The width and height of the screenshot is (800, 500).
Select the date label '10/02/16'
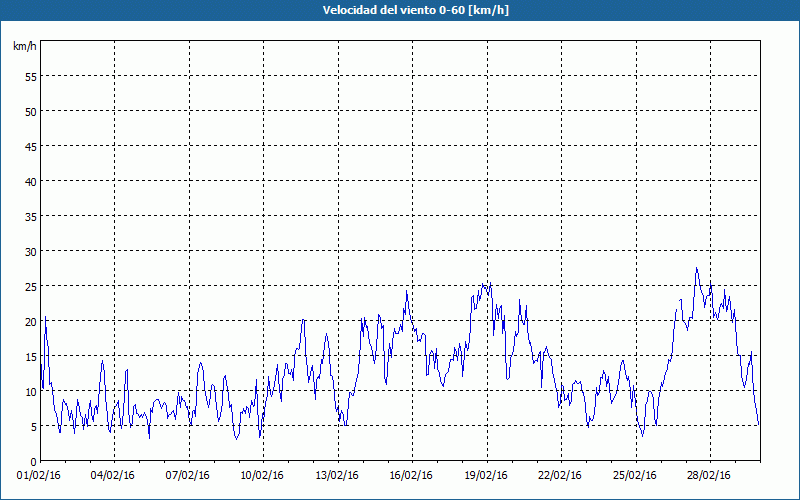pos(262,476)
